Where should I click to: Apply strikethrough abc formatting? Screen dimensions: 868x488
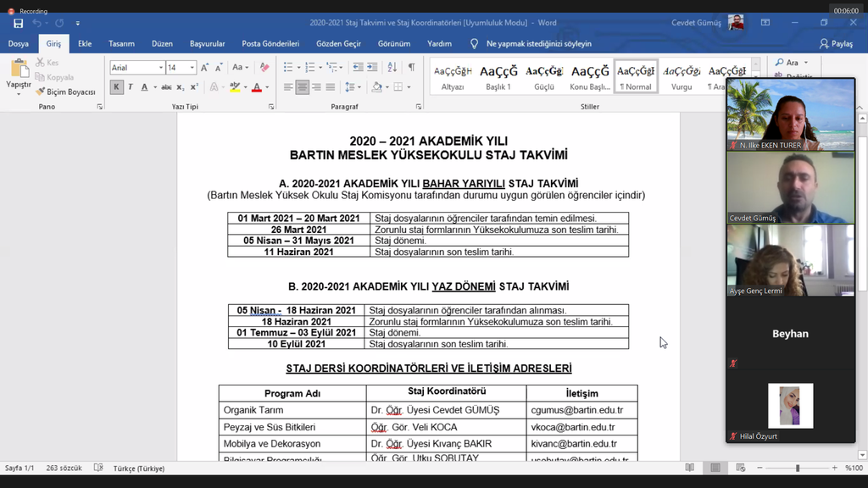(166, 87)
